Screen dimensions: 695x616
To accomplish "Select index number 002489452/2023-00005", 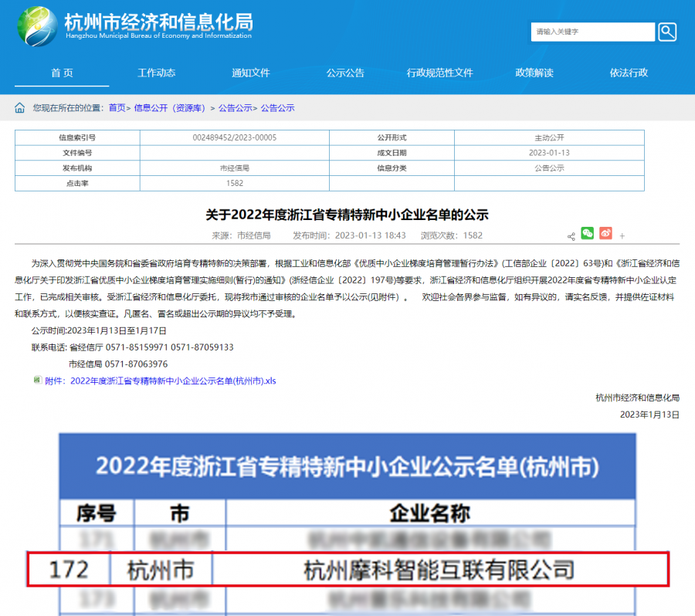I will pyautogui.click(x=235, y=137).
